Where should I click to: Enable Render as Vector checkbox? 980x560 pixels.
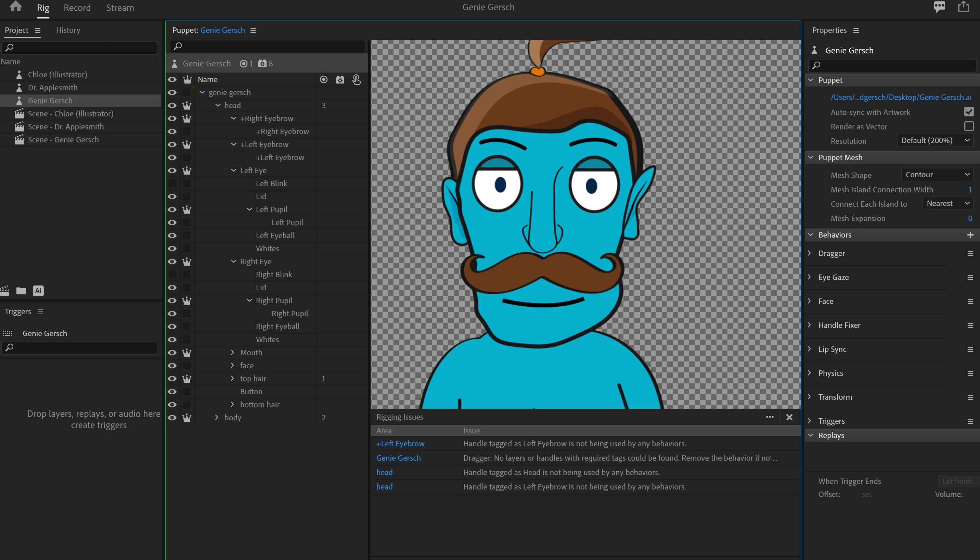coord(968,126)
